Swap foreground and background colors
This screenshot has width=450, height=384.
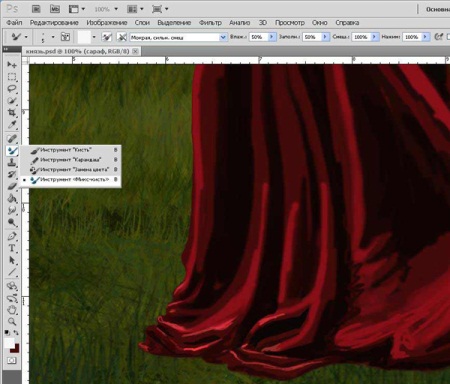[16, 333]
